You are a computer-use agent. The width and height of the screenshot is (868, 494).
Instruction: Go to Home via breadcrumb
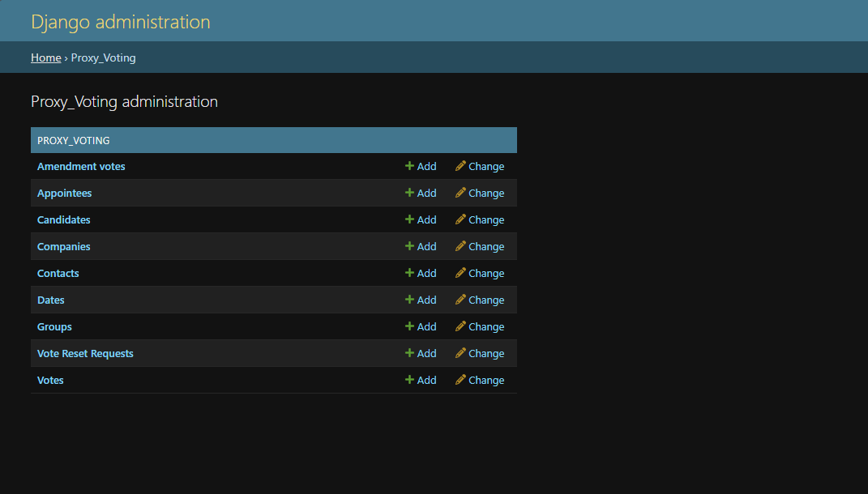coord(46,57)
